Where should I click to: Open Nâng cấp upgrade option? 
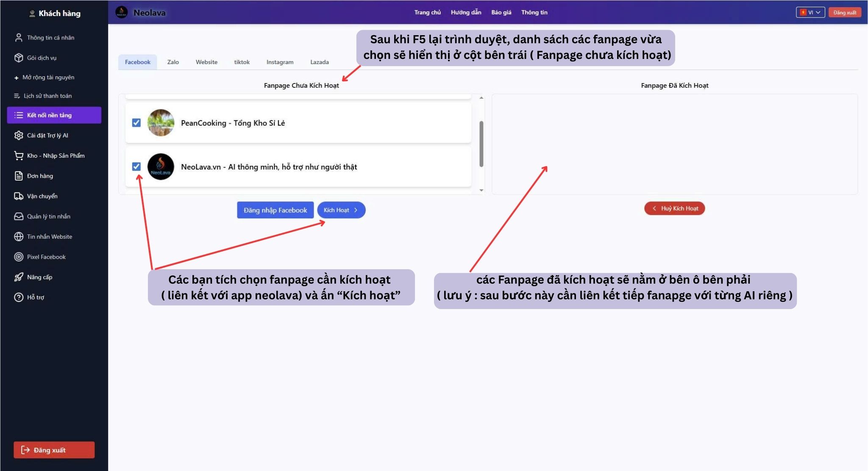tap(39, 277)
